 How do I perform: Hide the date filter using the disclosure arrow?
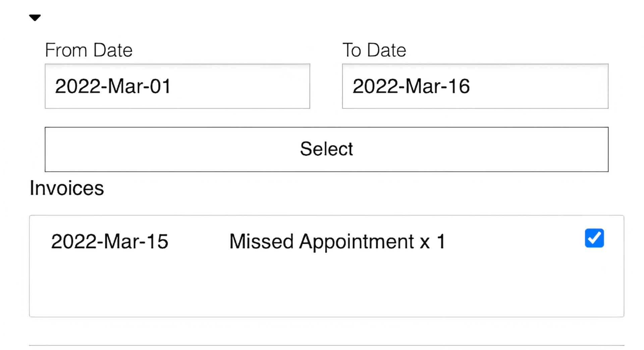point(35,17)
